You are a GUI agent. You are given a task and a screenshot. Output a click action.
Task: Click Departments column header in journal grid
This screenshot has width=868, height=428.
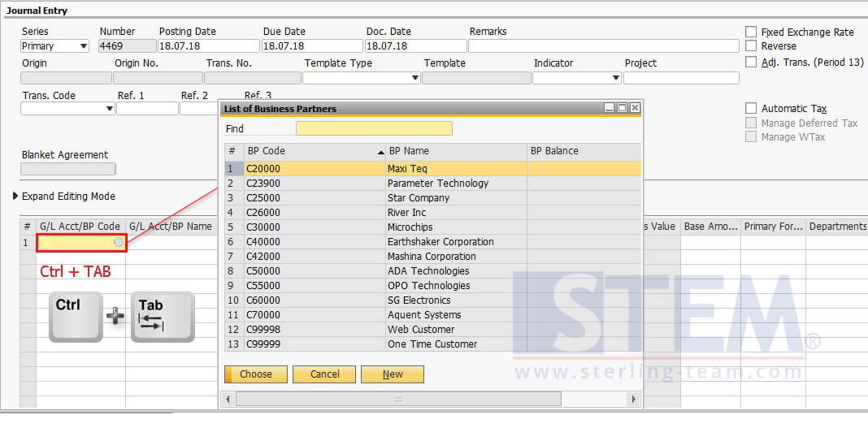point(837,227)
